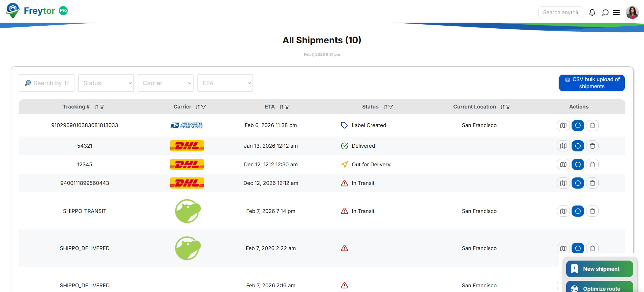
Task: View info for Feb 7 2:22 am shipment
Action: (578, 248)
